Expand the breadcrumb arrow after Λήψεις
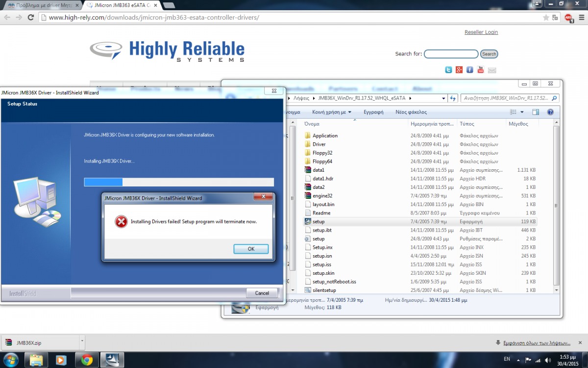This screenshot has height=368, width=588. [313, 98]
